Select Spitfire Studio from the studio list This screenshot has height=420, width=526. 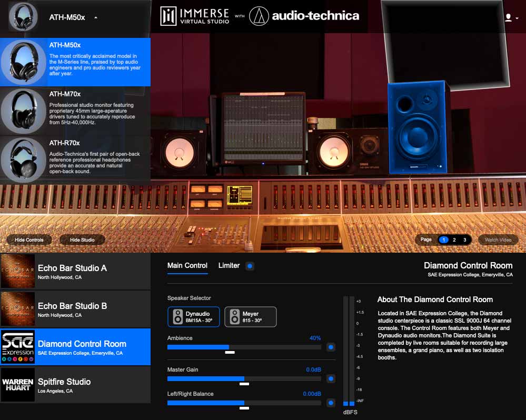click(76, 384)
